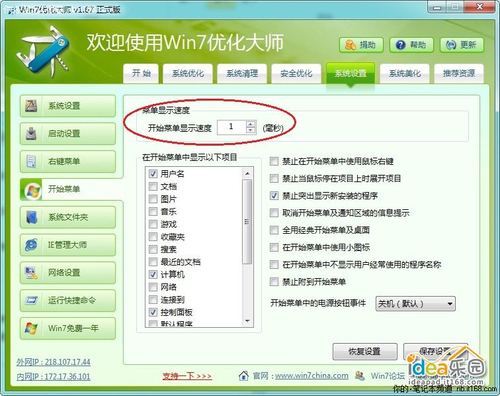Image resolution: width=500 pixels, height=396 pixels.
Task: Click 恢复设置 button
Action: 365,351
